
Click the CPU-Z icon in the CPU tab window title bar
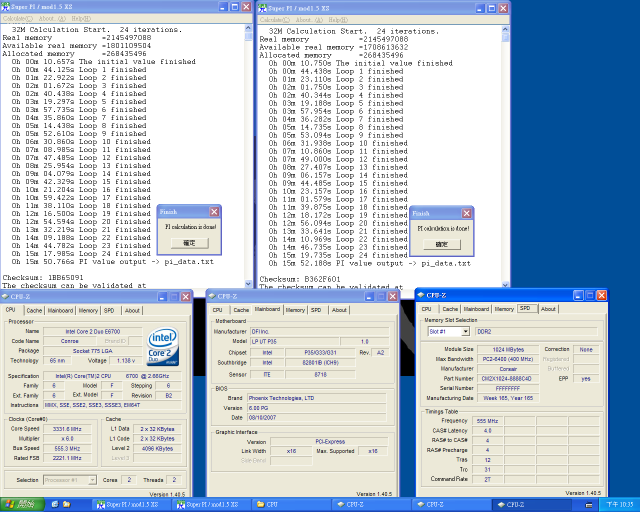(5, 296)
